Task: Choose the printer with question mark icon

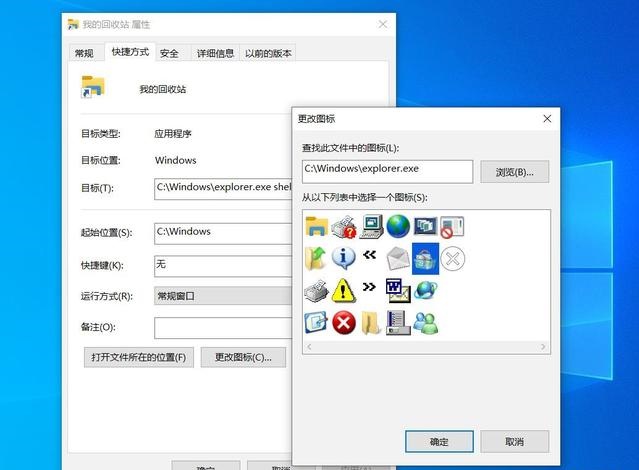Action: (x=344, y=226)
